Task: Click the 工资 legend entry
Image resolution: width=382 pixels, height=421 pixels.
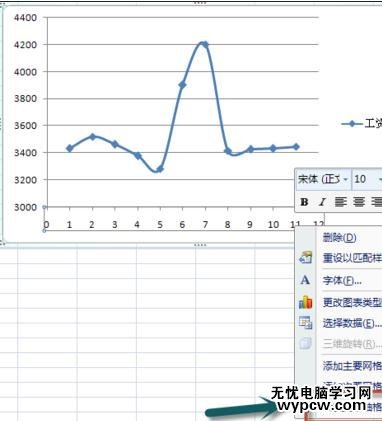Action: [x=362, y=124]
